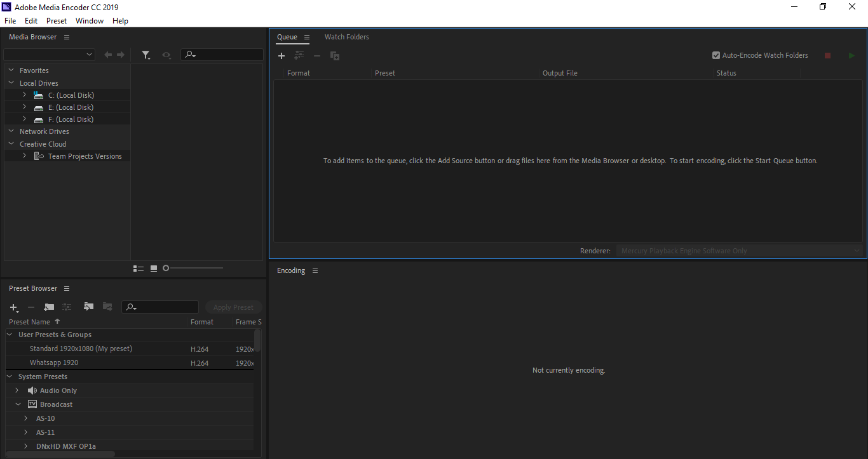Click the Team Projects Versions icon
The height and width of the screenshot is (459, 868).
39,156
